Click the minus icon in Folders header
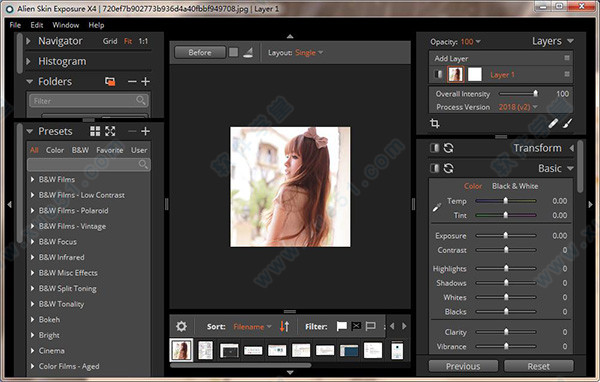Image resolution: width=600 pixels, height=382 pixels. (x=132, y=82)
